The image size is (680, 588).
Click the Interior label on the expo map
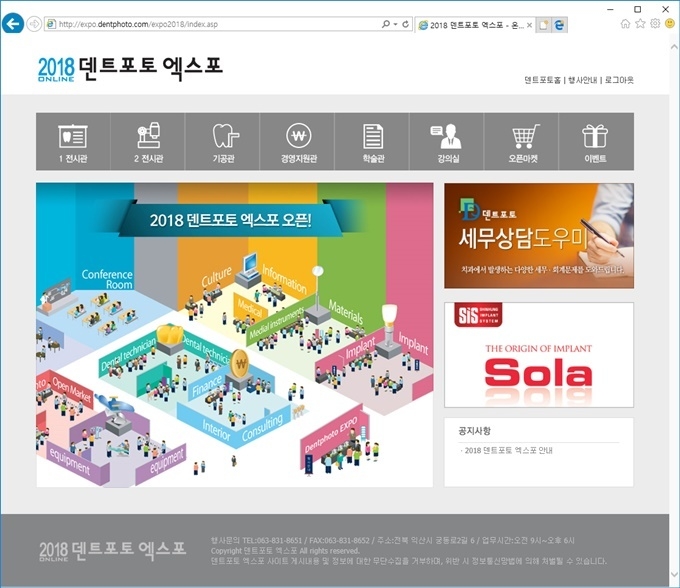click(x=216, y=429)
